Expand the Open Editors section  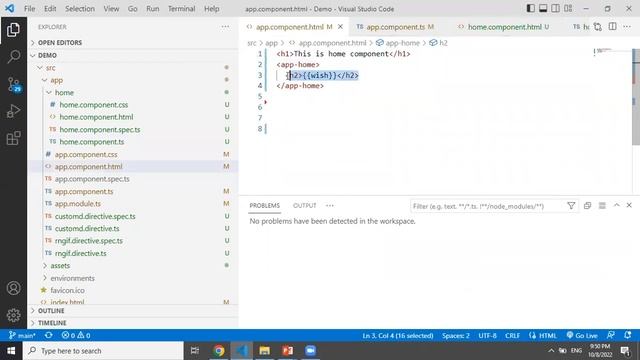click(x=133, y=42)
